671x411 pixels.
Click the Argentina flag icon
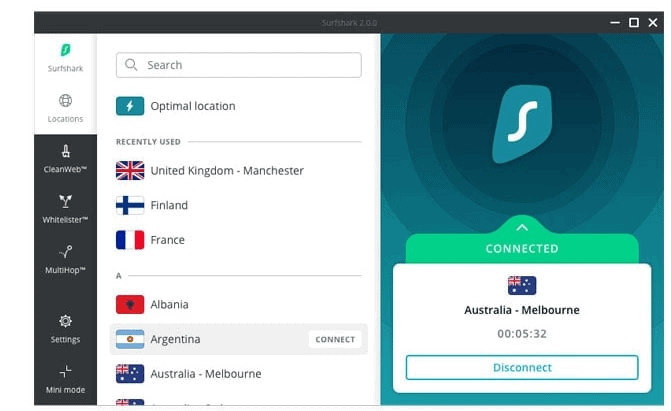tap(130, 339)
